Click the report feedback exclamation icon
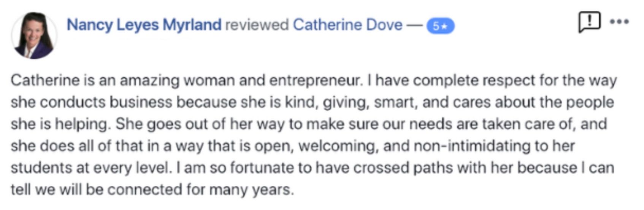 point(589,22)
